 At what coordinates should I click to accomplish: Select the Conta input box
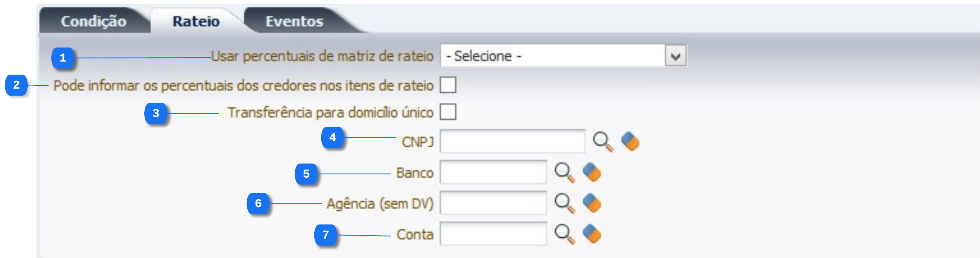[493, 234]
